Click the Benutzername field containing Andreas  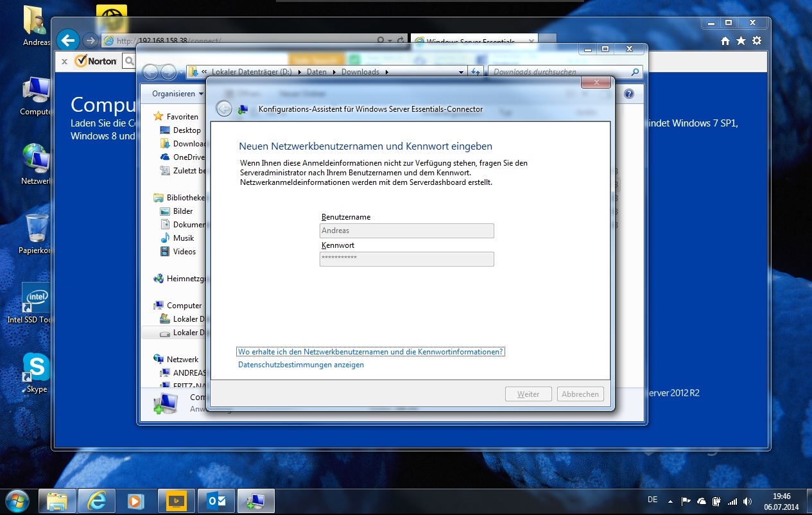point(407,231)
